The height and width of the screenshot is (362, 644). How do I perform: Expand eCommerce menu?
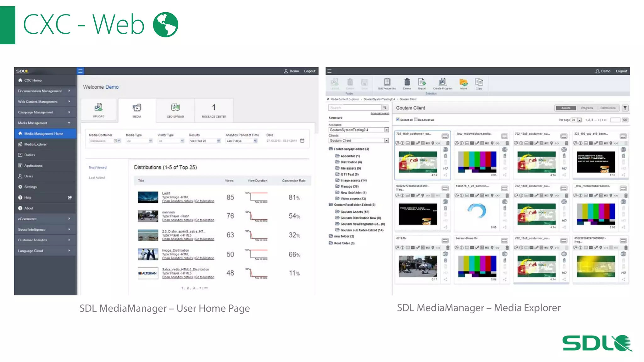pyautogui.click(x=45, y=219)
